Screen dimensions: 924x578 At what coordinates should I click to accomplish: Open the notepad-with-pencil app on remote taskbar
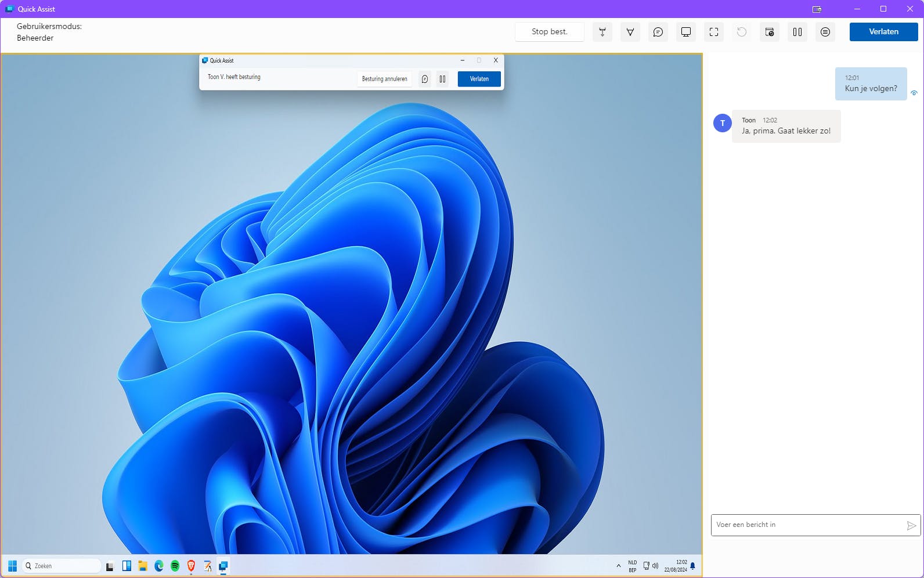click(207, 566)
